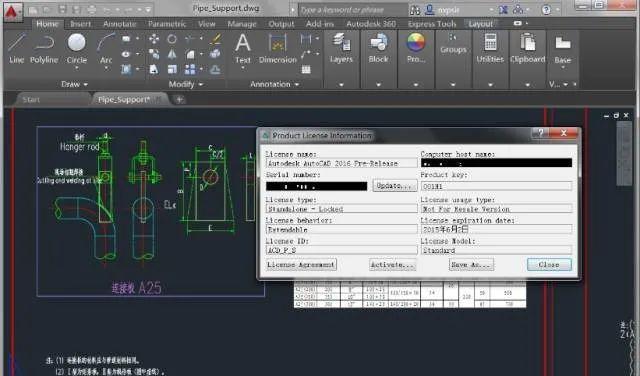This screenshot has height=376, width=640.
Task: Click the Help question mark icon
Action: click(546, 9)
